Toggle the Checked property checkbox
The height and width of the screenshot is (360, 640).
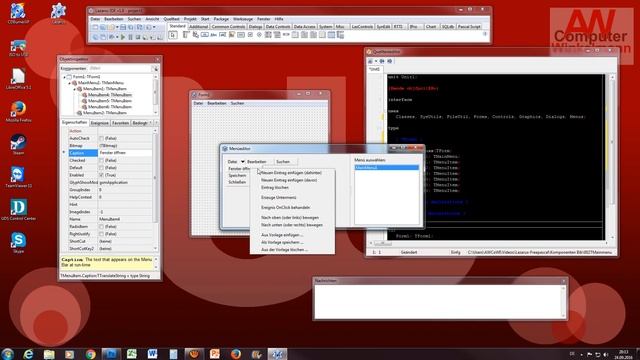click(101, 160)
